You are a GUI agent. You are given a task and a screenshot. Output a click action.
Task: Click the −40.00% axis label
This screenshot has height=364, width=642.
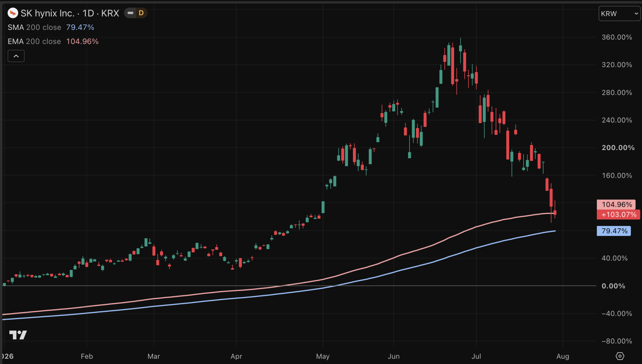tap(617, 313)
